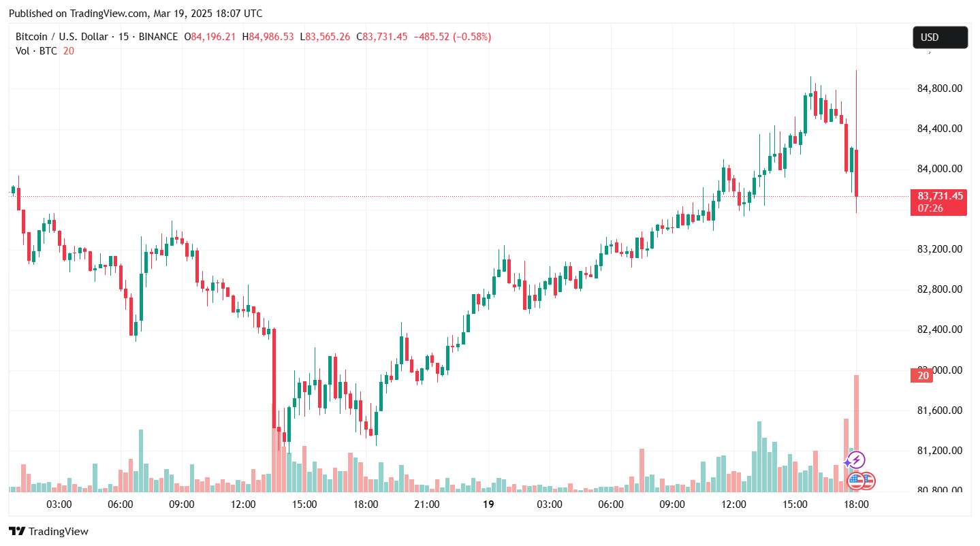Click the 82,400.00 price scale label
This screenshot has height=546, width=980.
point(938,330)
